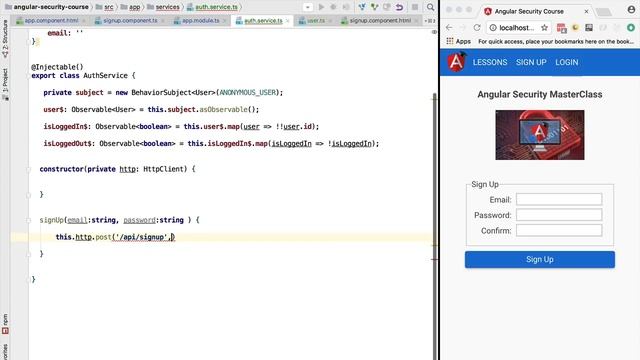Collapse fold marker at AuthService closing brace
The width and height of the screenshot is (640, 360).
(x=29, y=280)
